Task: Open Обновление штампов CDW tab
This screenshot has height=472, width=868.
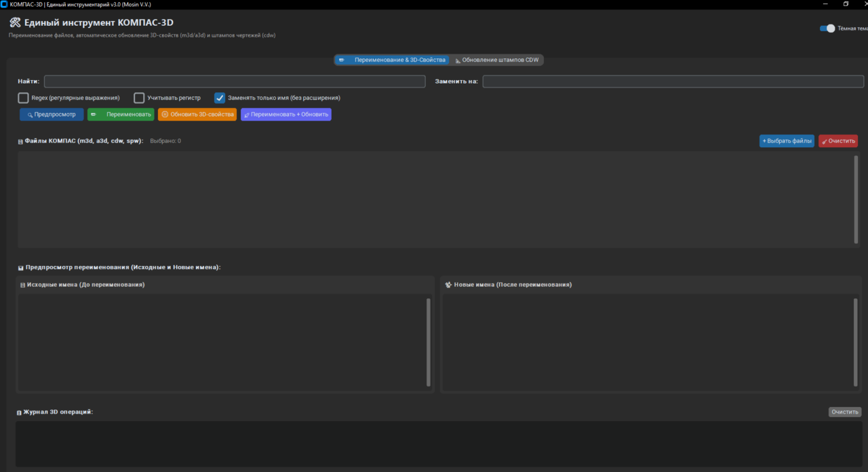Action: 497,60
